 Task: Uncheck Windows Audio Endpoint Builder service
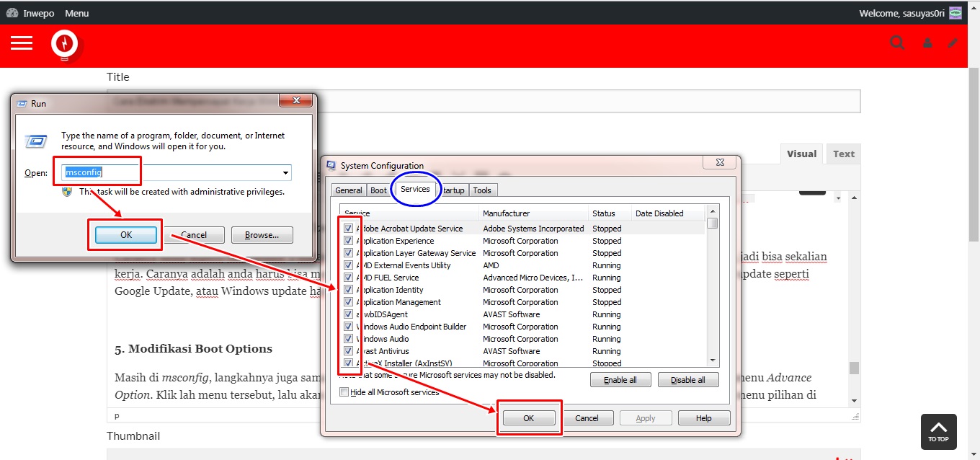pyautogui.click(x=349, y=327)
